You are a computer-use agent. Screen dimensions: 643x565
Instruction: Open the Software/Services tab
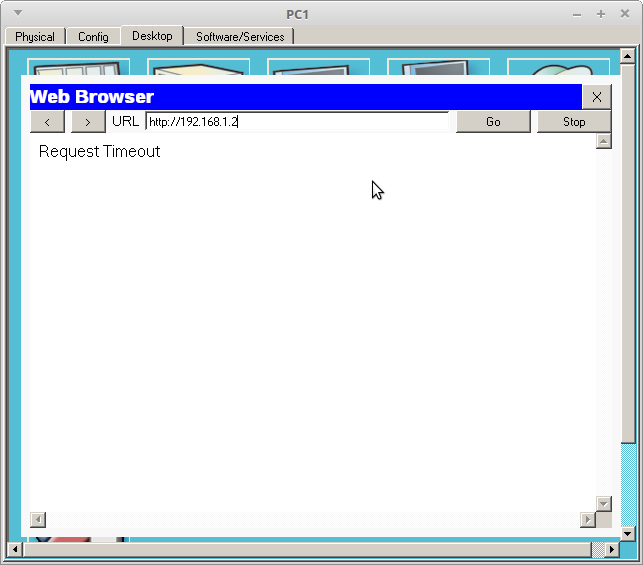240,36
